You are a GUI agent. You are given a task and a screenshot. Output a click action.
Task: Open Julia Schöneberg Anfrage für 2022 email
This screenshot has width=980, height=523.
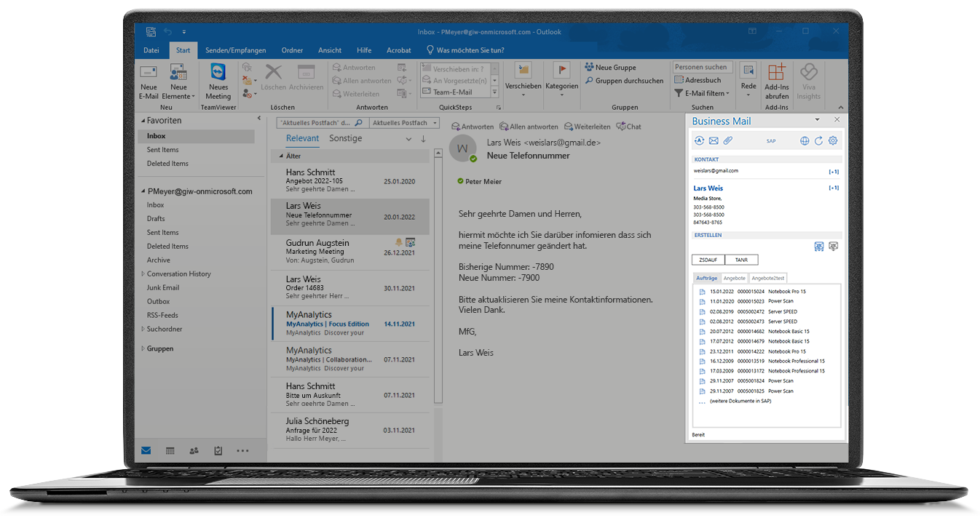point(349,430)
